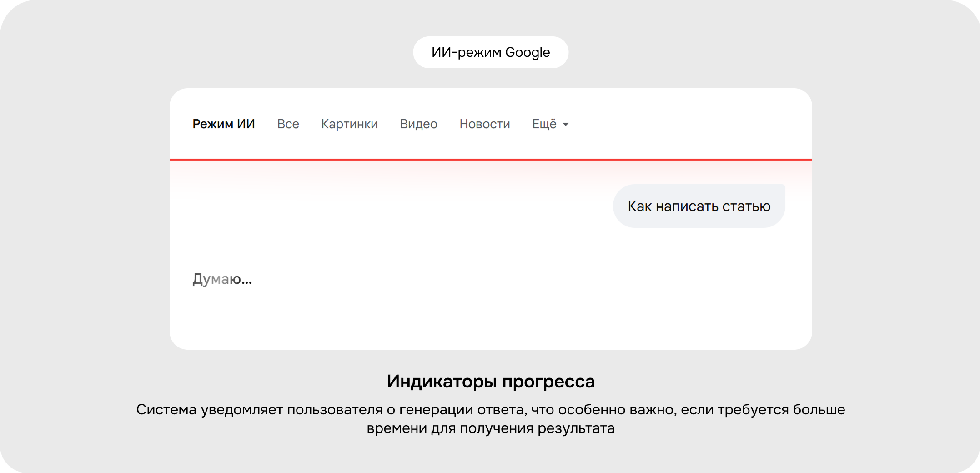
Task: Click the ИИ-режим Google pill label
Action: point(490,52)
